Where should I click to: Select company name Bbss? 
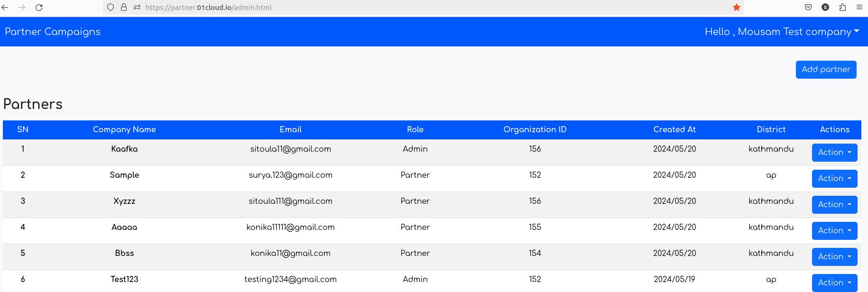(124, 253)
